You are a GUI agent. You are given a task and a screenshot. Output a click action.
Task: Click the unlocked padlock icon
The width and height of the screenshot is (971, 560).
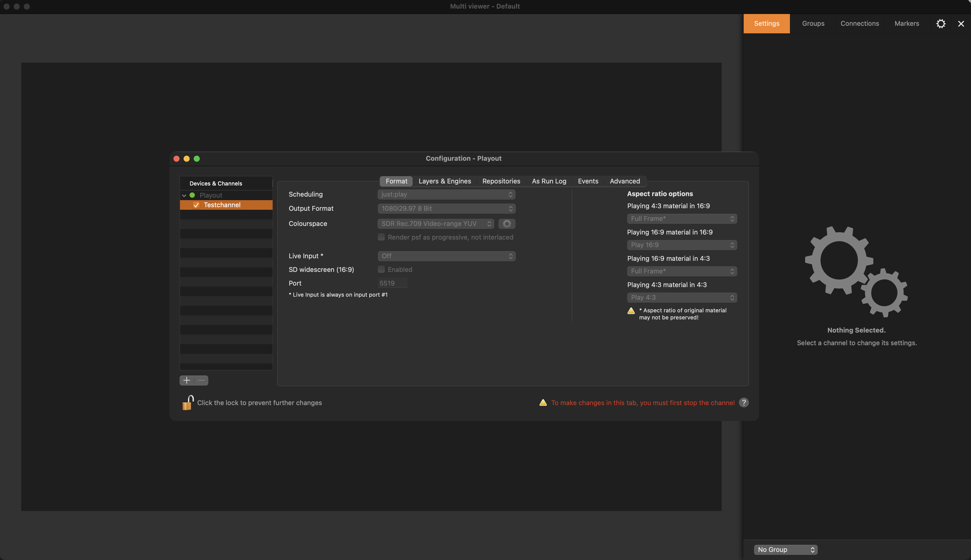(188, 402)
